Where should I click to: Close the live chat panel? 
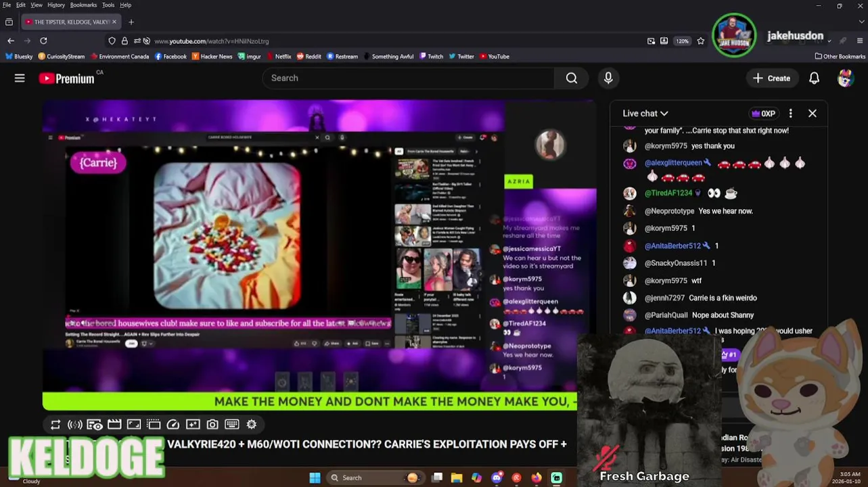pyautogui.click(x=813, y=114)
